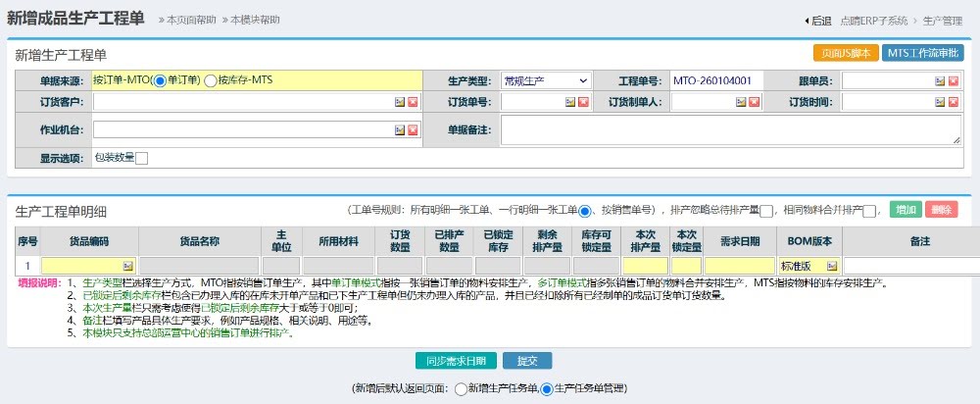Open the 货品编码 picker icon in row 1
The width and height of the screenshot is (980, 404).
[127, 266]
